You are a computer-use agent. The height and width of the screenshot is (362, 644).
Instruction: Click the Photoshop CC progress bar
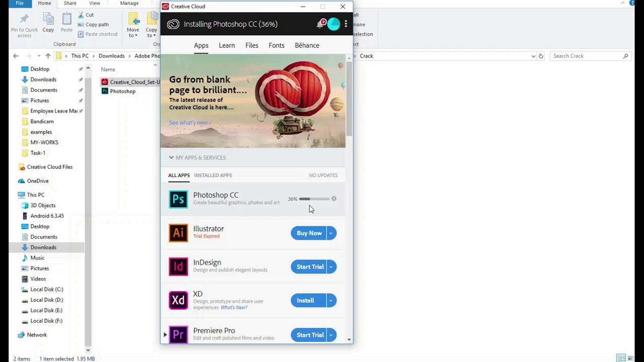(314, 199)
